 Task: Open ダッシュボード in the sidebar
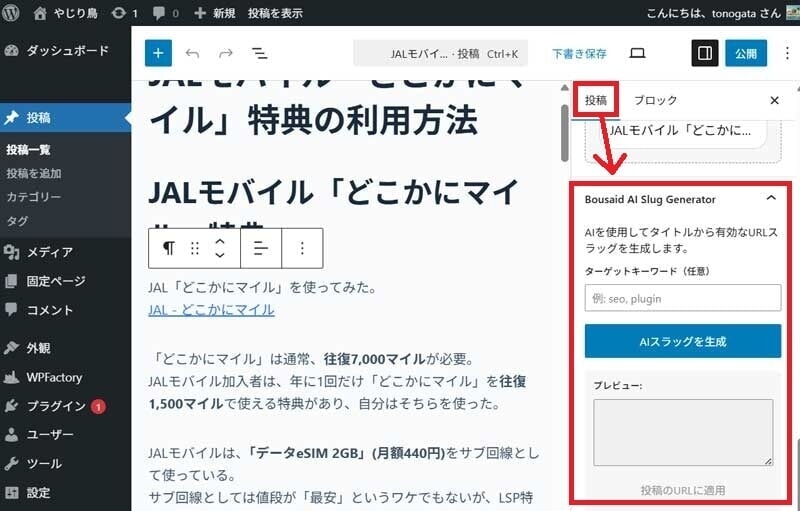click(65, 50)
